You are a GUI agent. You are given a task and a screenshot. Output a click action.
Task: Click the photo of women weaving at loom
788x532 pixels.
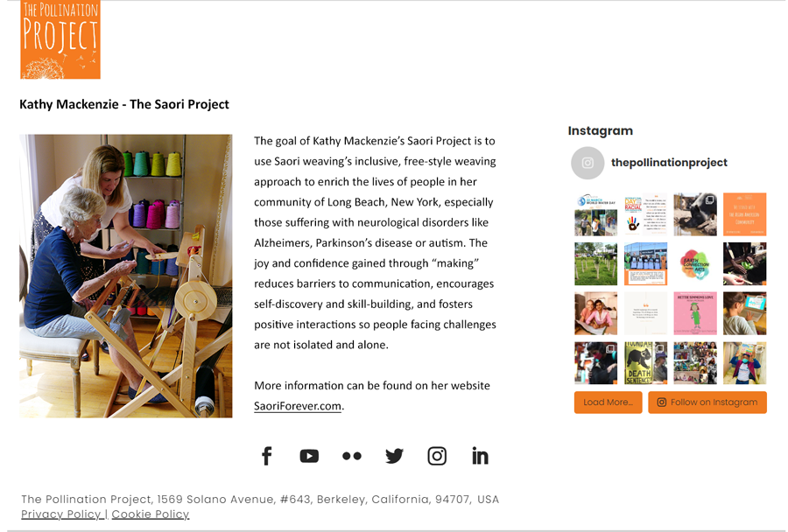click(x=125, y=276)
